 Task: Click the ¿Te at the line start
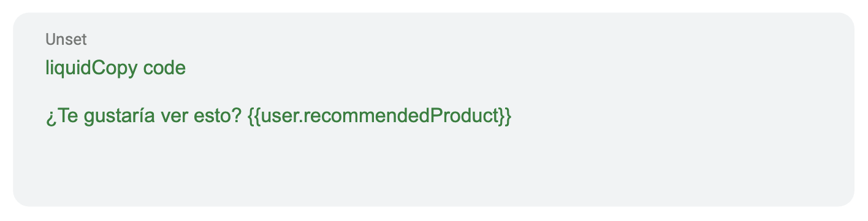pos(61,116)
